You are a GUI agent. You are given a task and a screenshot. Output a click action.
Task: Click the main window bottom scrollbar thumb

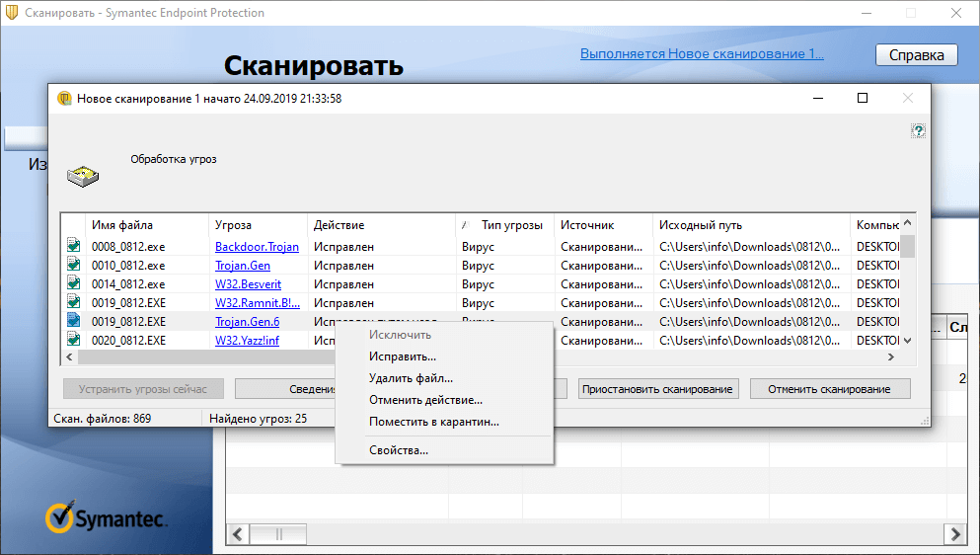pyautogui.click(x=278, y=534)
